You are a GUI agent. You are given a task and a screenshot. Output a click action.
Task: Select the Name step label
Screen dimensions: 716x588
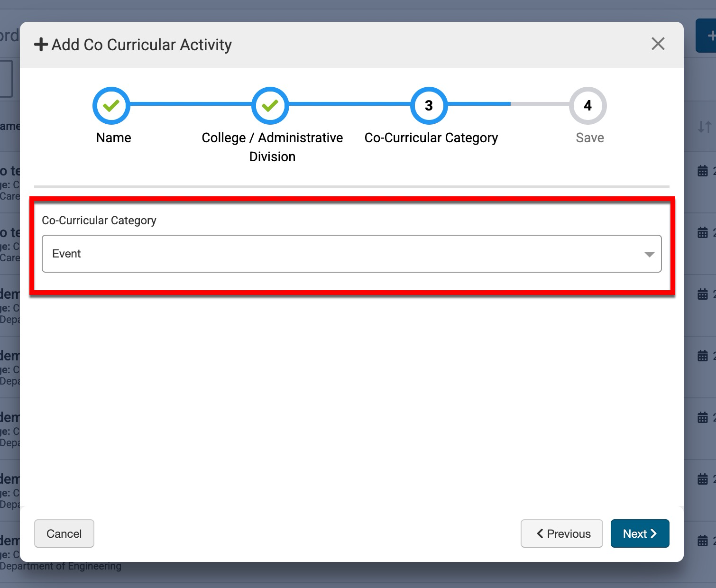pos(113,138)
